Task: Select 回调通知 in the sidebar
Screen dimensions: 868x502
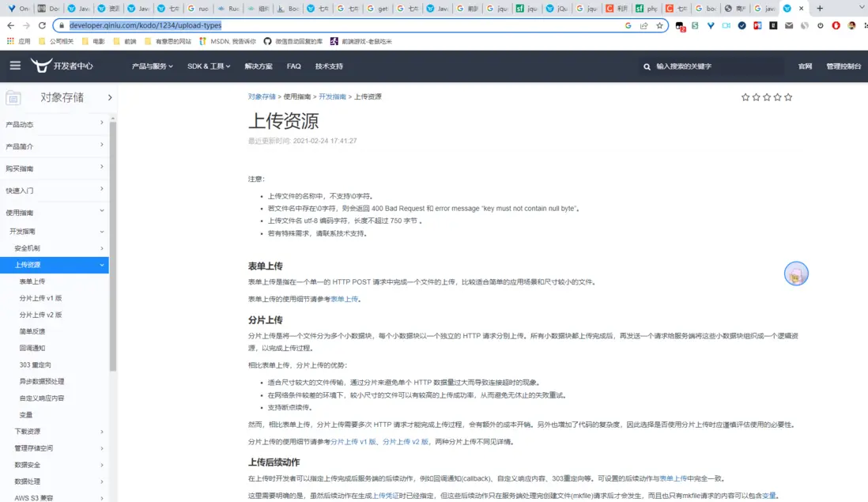Action: coord(32,348)
